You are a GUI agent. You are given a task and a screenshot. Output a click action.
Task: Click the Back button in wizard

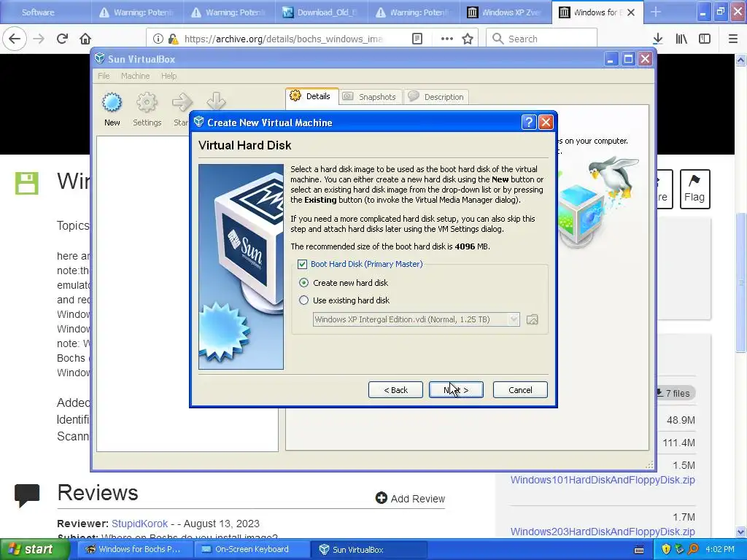(x=395, y=390)
